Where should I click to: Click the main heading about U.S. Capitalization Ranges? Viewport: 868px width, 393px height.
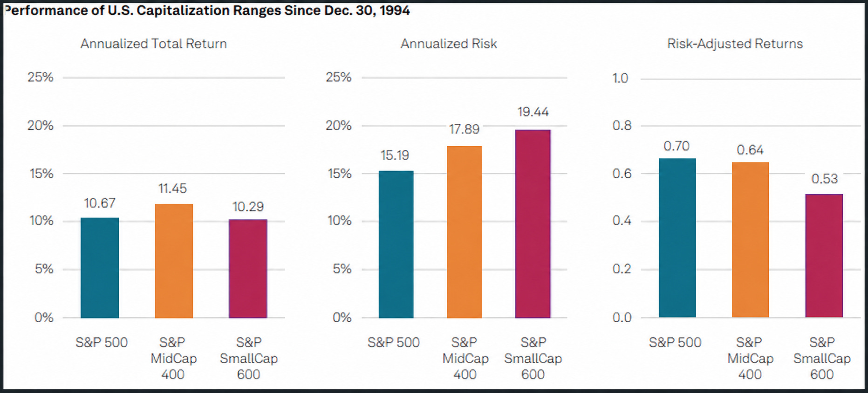[207, 10]
